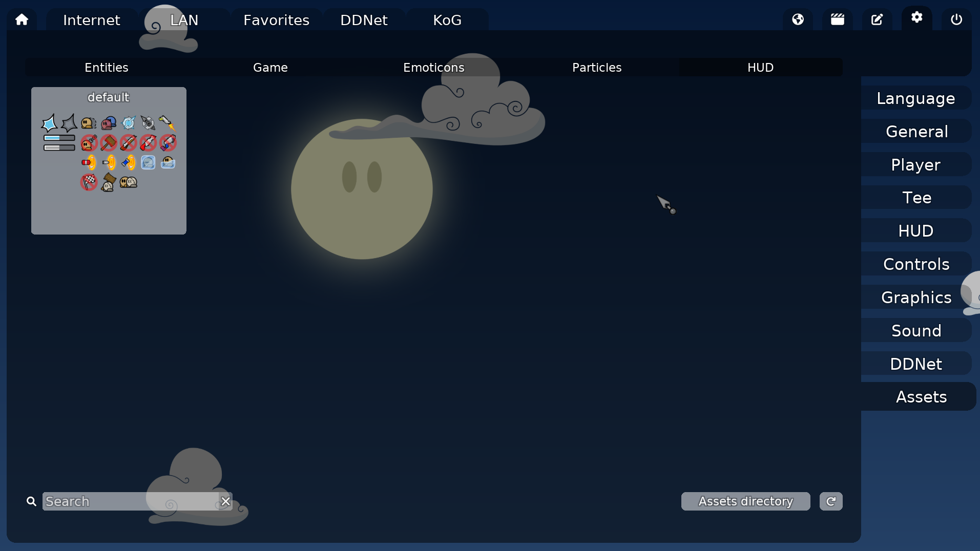Focus the Search input field
Viewport: 980px width, 551px height.
pos(131,501)
